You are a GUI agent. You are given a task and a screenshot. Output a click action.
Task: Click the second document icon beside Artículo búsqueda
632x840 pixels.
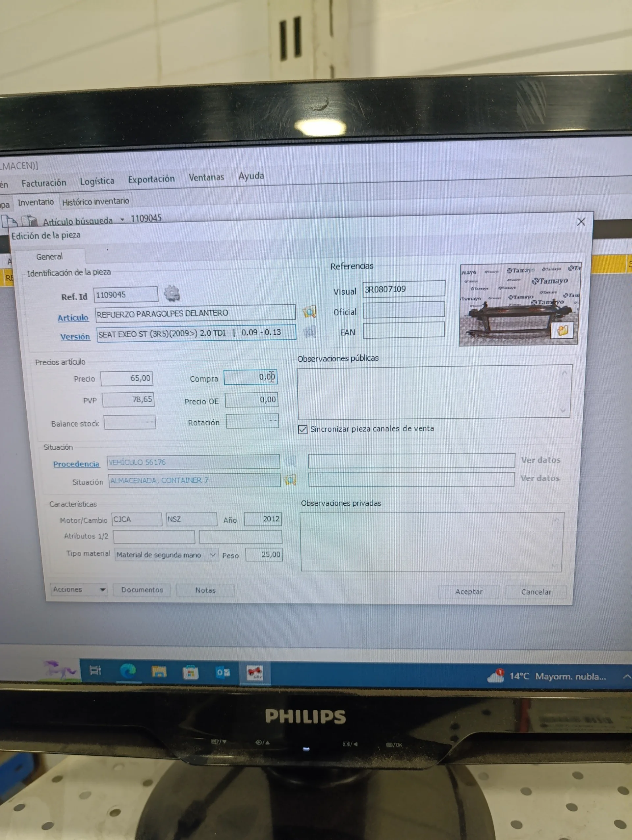coord(30,221)
